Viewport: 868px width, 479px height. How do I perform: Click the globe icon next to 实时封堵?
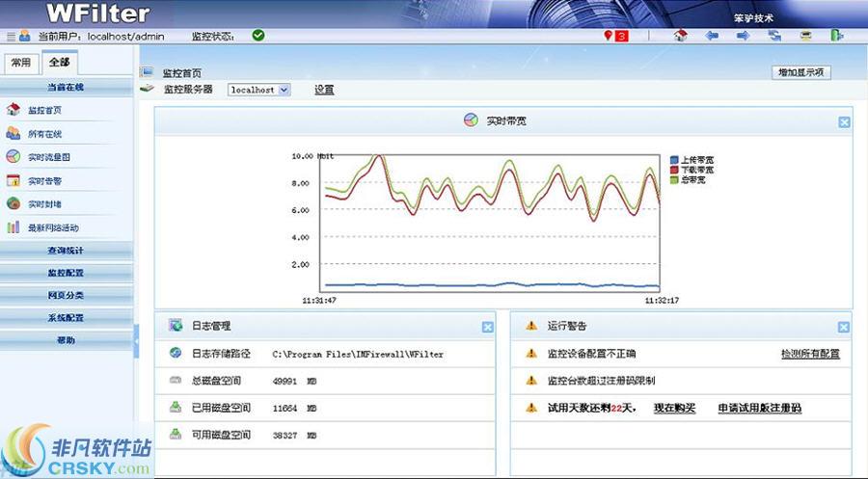pyautogui.click(x=14, y=203)
